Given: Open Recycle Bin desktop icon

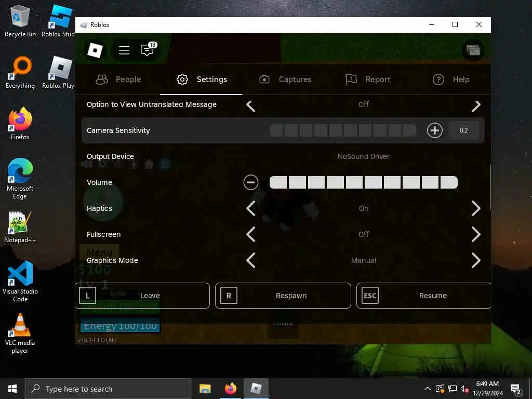Looking at the screenshot, I should tap(20, 21).
